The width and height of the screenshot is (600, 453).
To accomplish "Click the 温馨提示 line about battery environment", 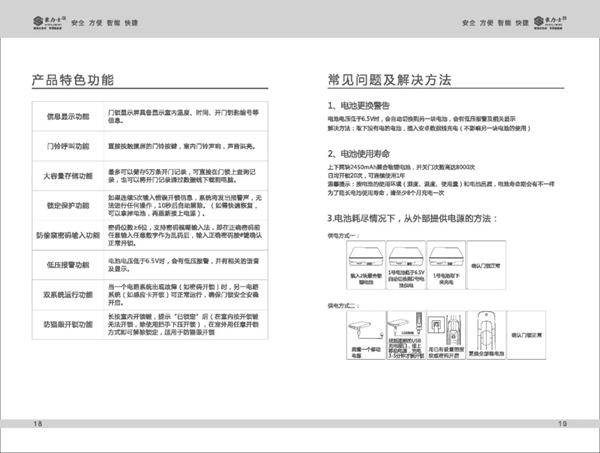I will [x=441, y=184].
